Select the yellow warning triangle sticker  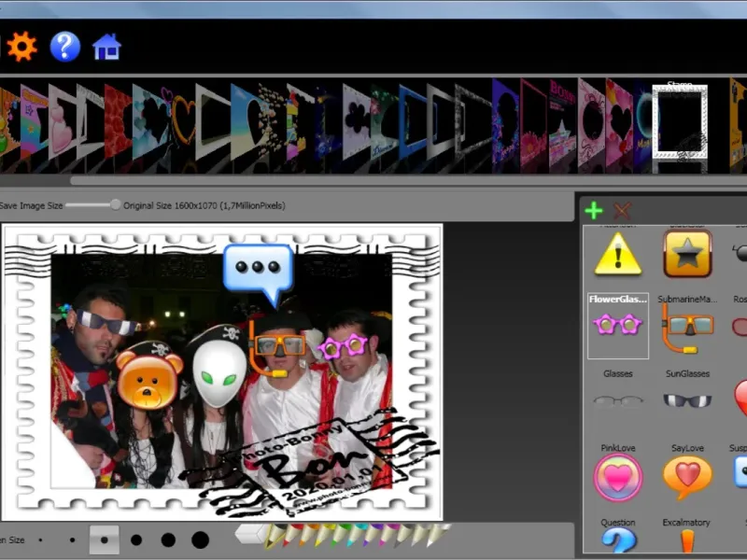618,254
